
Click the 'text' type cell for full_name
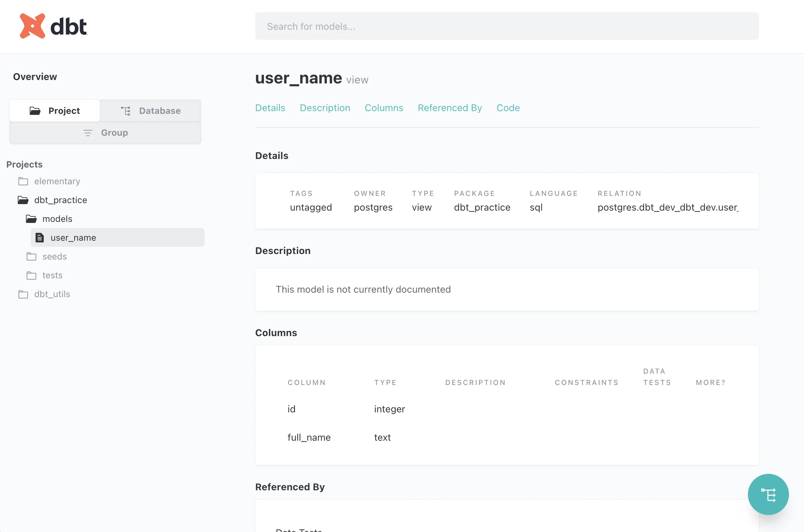pyautogui.click(x=382, y=437)
